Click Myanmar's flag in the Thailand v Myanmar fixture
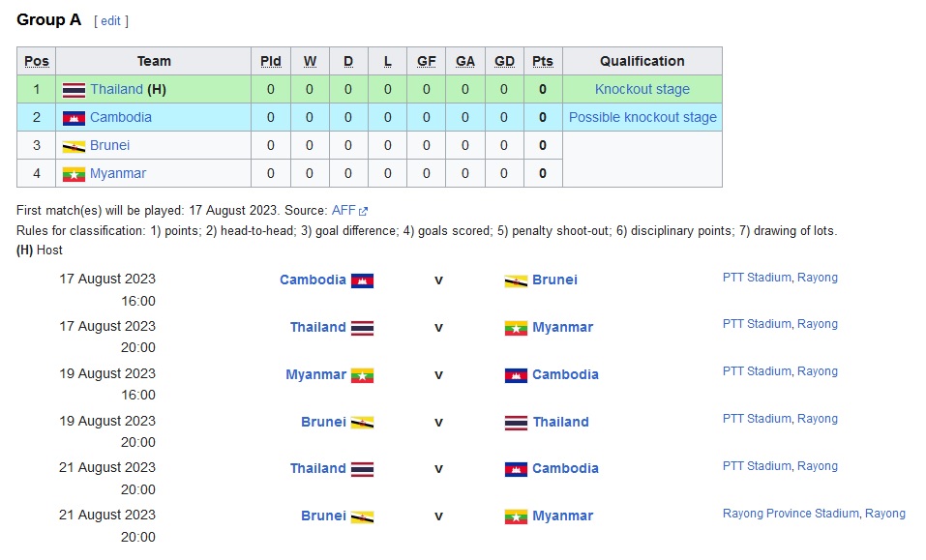 [516, 328]
